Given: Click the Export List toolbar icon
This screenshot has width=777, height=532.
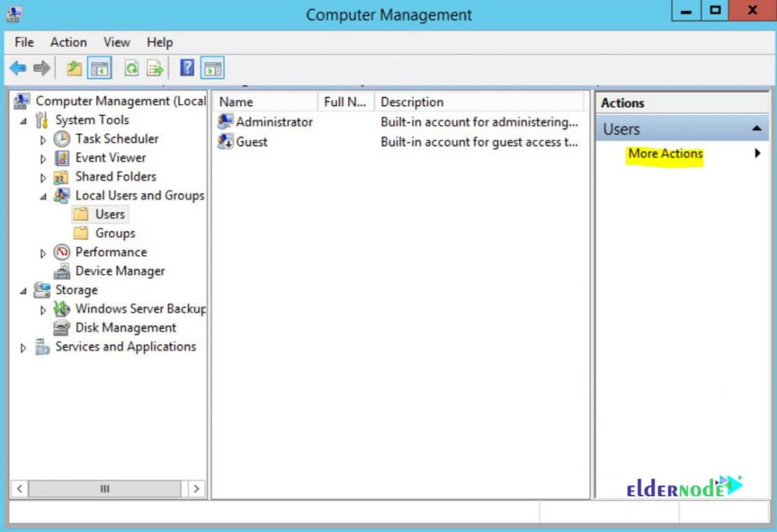Looking at the screenshot, I should pyautogui.click(x=154, y=67).
